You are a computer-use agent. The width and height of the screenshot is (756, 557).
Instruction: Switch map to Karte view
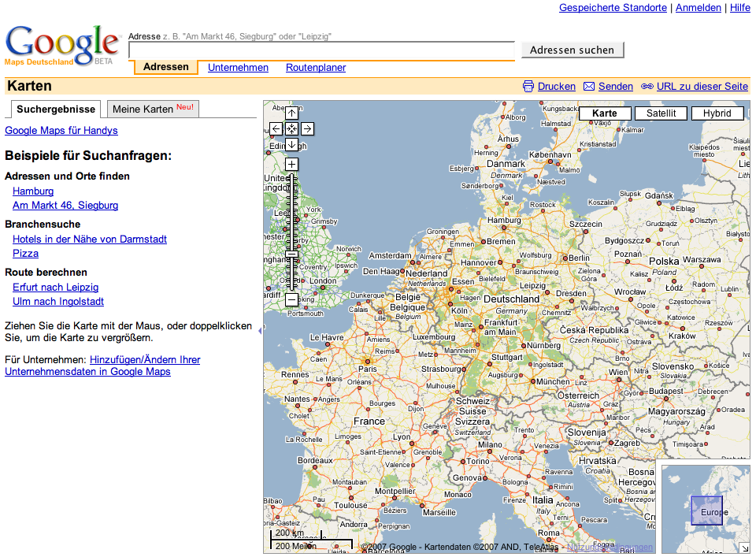pos(605,113)
